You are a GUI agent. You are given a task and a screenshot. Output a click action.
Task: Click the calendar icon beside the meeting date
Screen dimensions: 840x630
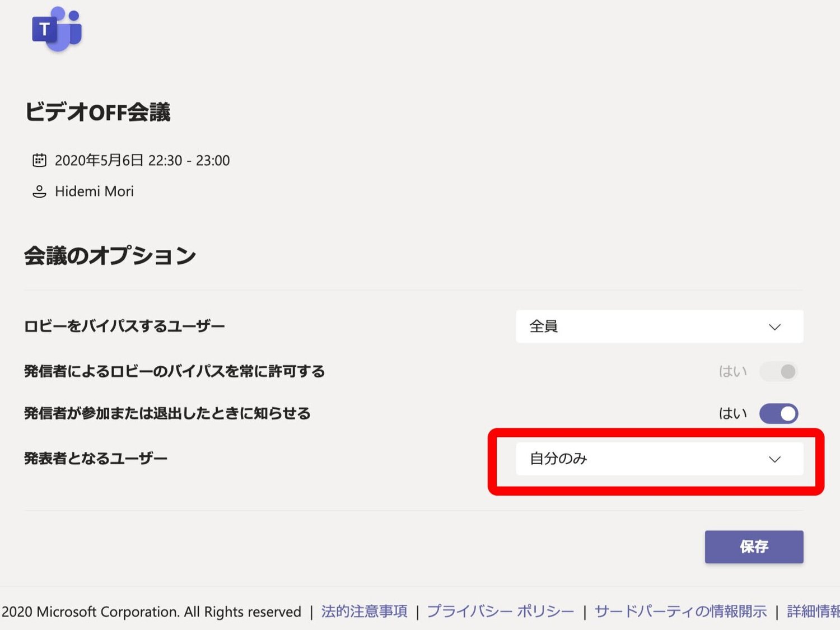pos(39,161)
